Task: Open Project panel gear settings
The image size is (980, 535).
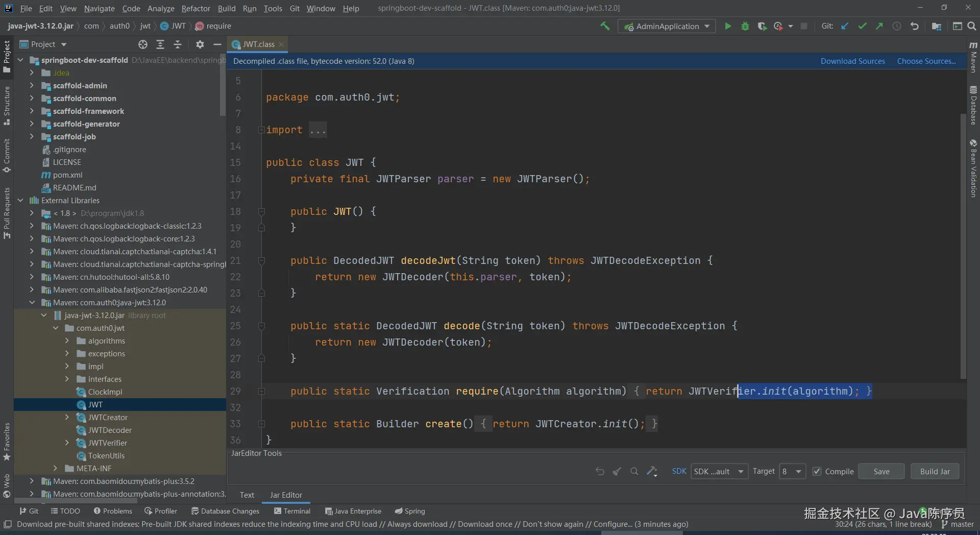Action: tap(200, 44)
